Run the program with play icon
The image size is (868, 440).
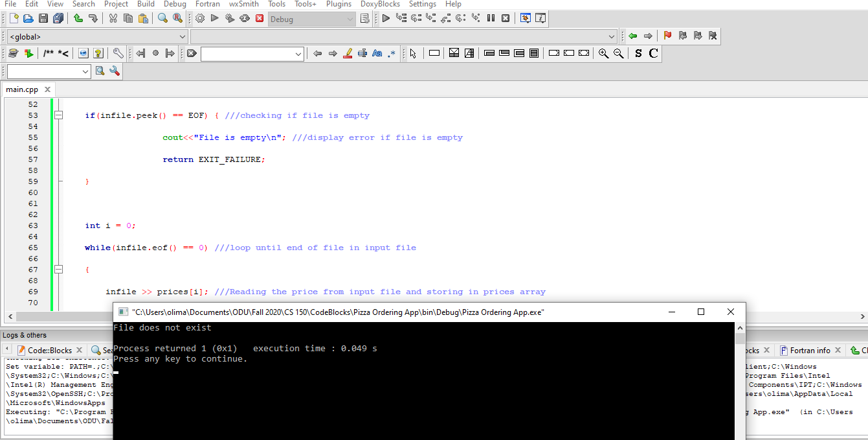click(215, 18)
